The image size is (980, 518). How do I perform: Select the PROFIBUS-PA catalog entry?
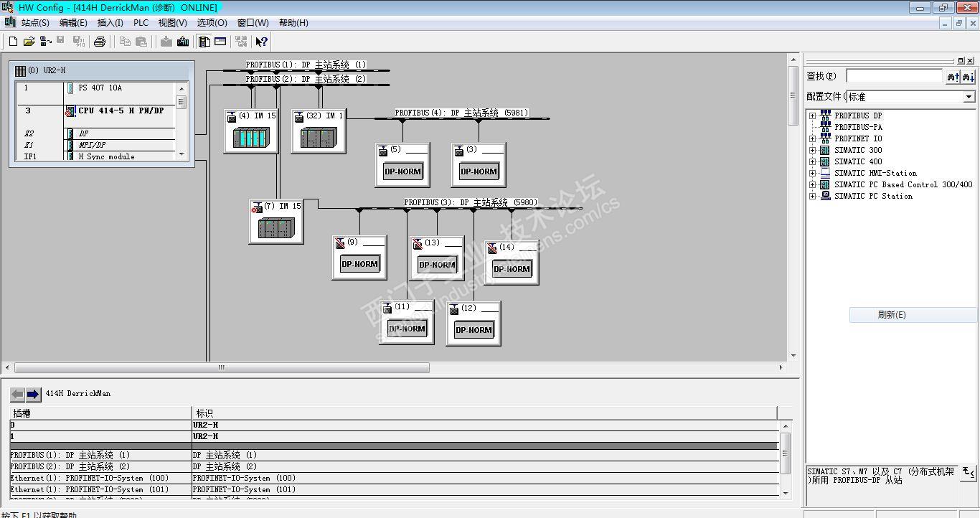click(858, 127)
